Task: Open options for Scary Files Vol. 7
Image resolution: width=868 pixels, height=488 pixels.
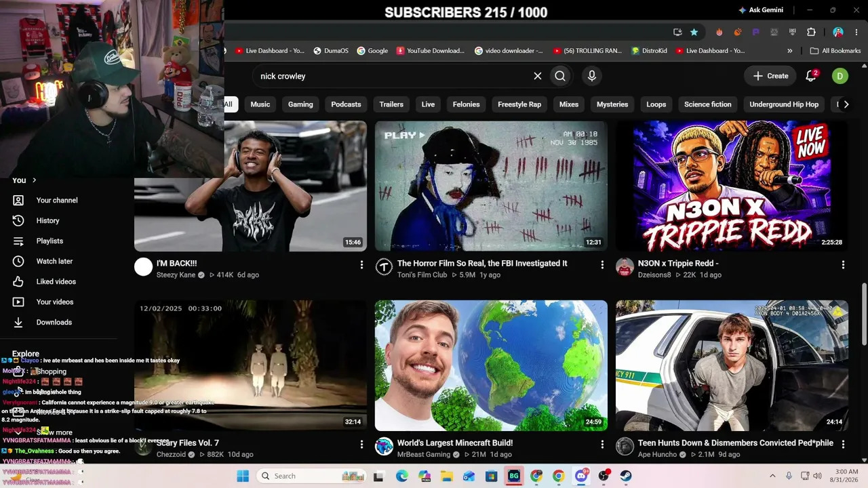Action: 361,445
